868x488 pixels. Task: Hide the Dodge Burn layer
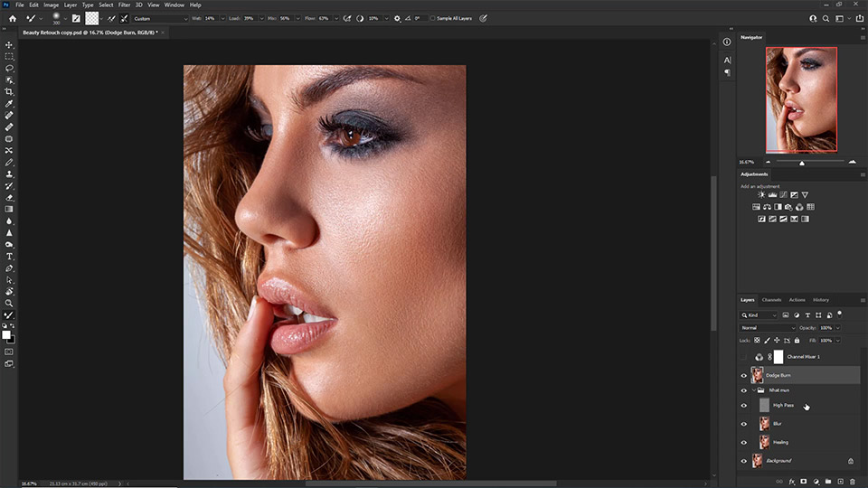coord(744,375)
